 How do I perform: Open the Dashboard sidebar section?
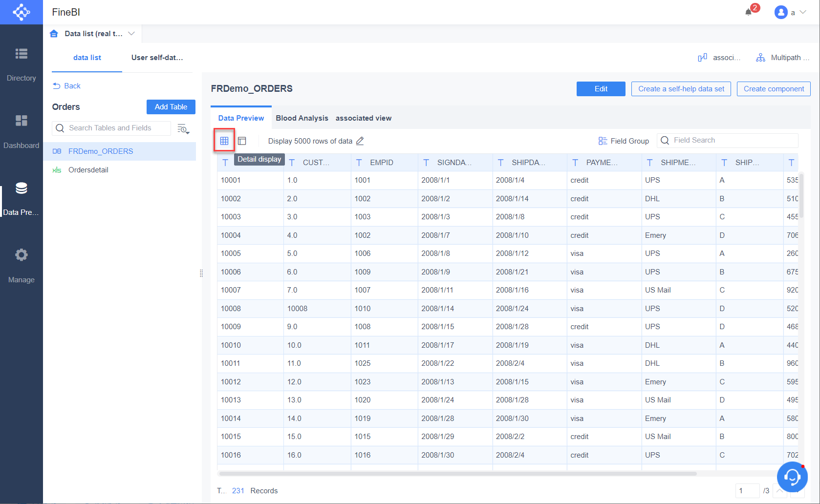tap(21, 131)
